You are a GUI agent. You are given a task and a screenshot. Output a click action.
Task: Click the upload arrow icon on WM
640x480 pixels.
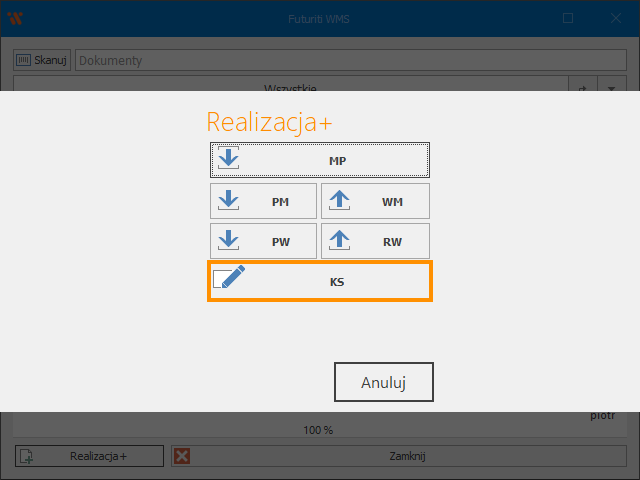tap(340, 200)
